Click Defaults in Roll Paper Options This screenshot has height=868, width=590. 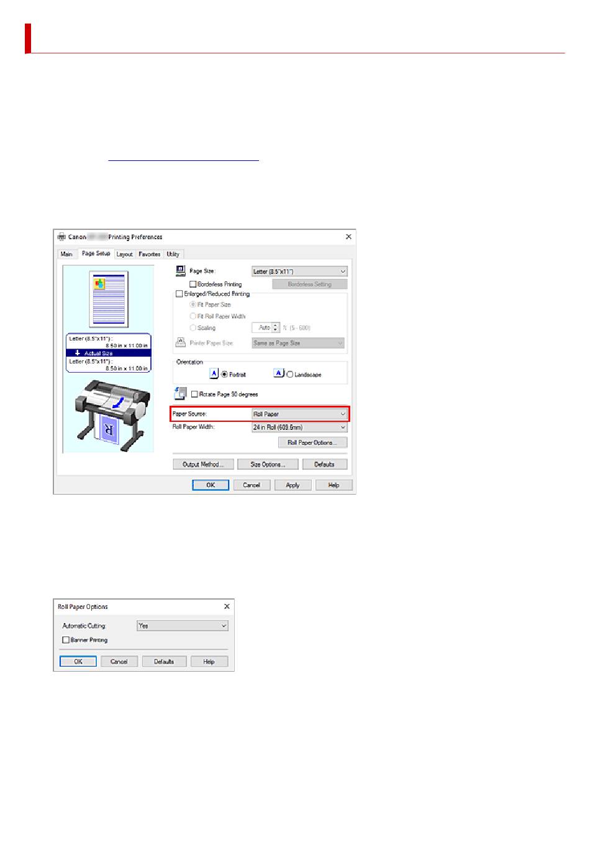[164, 662]
